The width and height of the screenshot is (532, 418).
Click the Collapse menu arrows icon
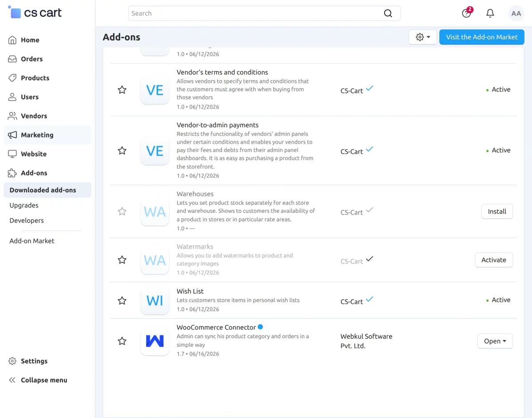coord(12,380)
